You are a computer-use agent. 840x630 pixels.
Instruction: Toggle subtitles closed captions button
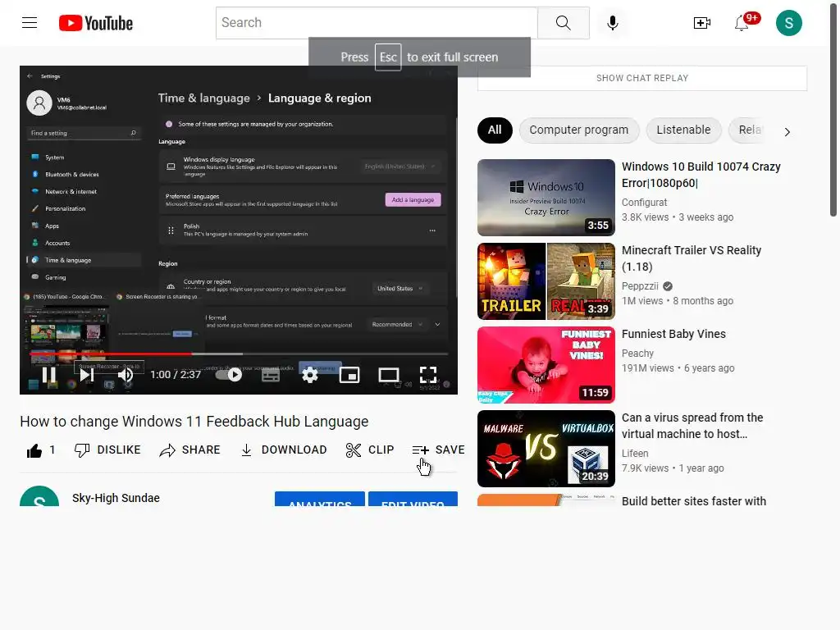tap(271, 374)
